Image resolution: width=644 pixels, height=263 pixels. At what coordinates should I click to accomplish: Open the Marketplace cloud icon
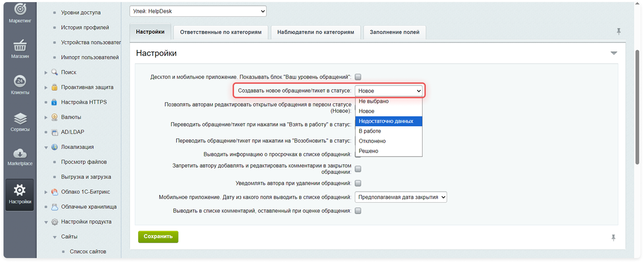tap(20, 154)
